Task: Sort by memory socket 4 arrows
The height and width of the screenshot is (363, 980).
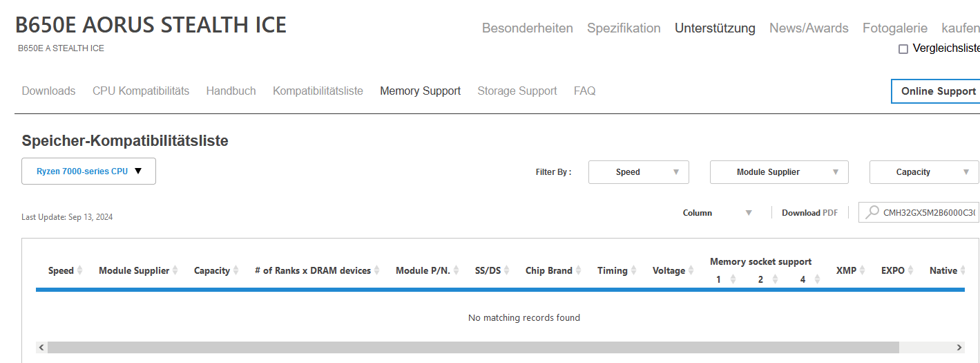Action: 818,279
